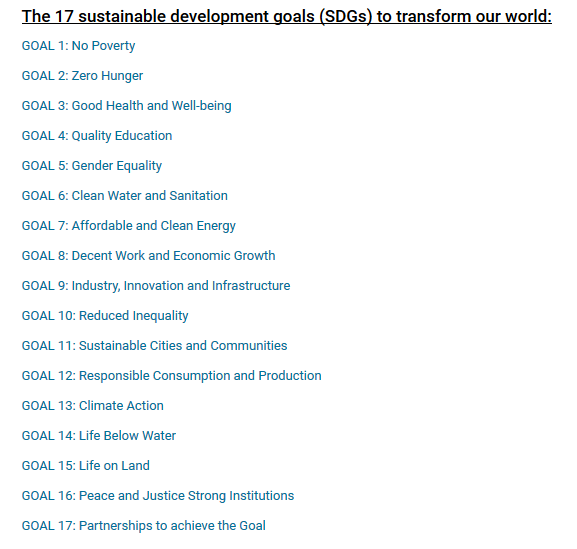Open GOAL 7: Affordable and Clean Energy
This screenshot has height=549, width=577.
129,226
